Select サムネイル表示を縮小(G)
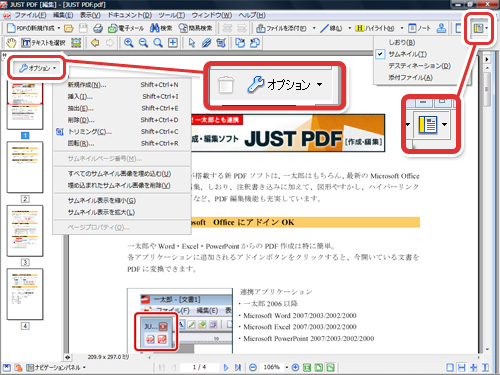Viewport: 500px width, 375px height. pyautogui.click(x=122, y=200)
